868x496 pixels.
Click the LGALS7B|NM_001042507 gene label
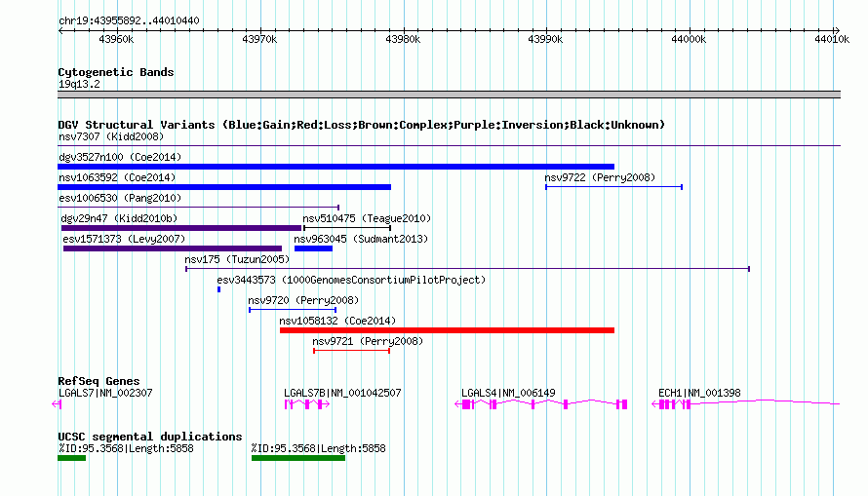coord(342,393)
